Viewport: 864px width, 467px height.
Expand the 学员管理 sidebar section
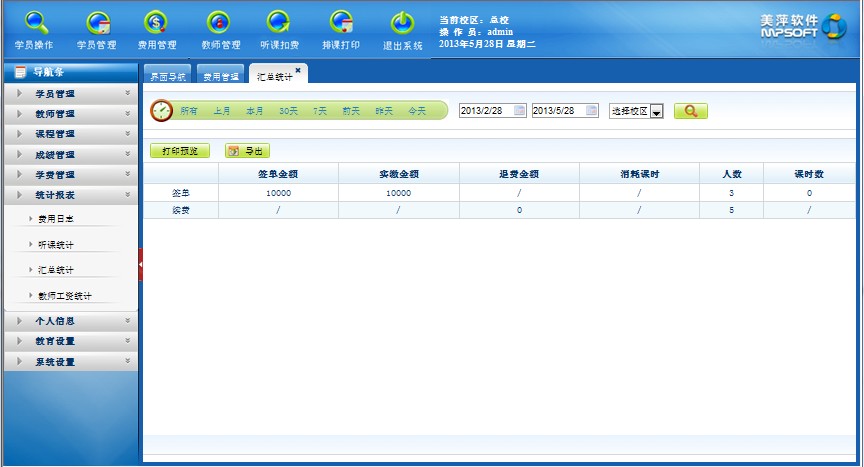[x=70, y=93]
